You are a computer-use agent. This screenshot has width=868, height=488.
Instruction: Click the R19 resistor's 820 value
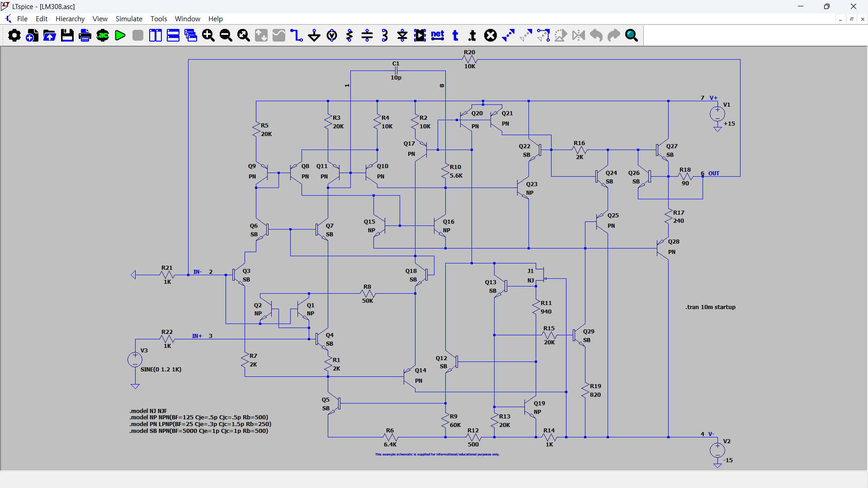595,394
